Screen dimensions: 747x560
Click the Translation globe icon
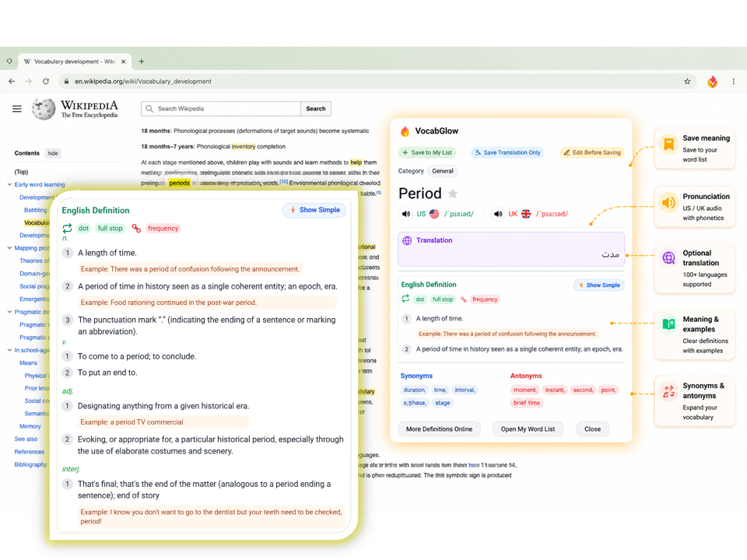407,240
